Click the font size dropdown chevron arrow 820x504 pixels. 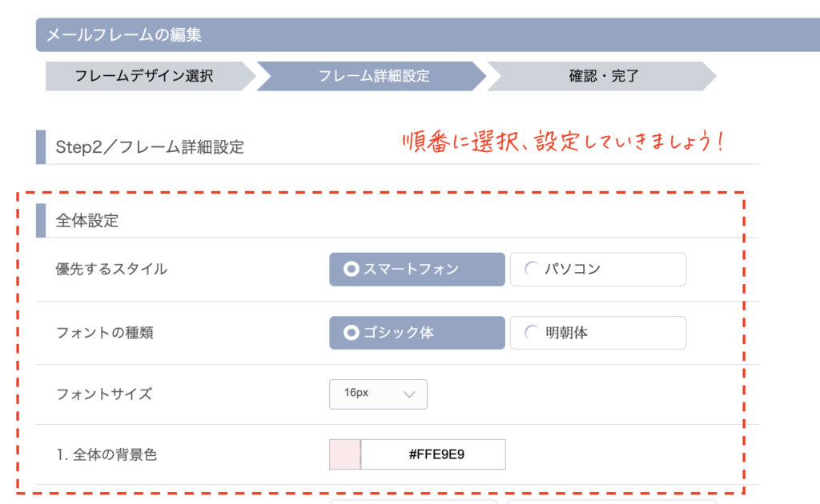[410, 394]
